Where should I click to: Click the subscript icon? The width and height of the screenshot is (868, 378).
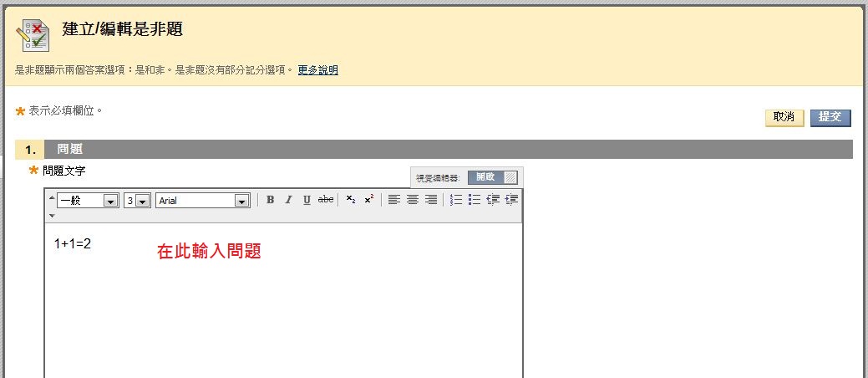click(x=351, y=200)
